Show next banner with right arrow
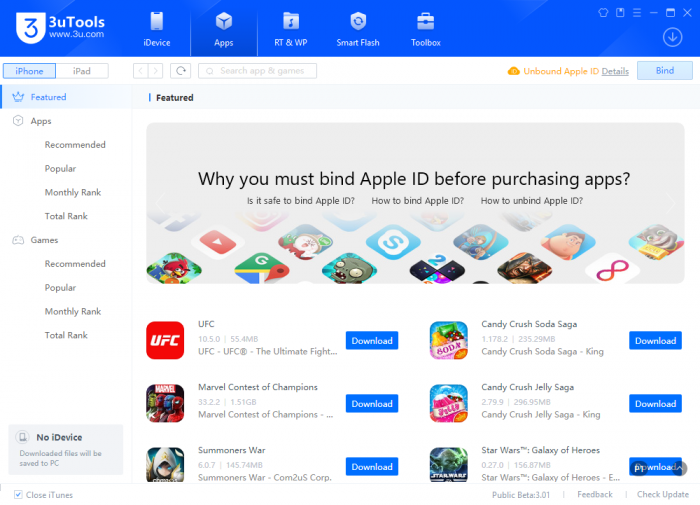The width and height of the screenshot is (700, 505). (x=670, y=203)
